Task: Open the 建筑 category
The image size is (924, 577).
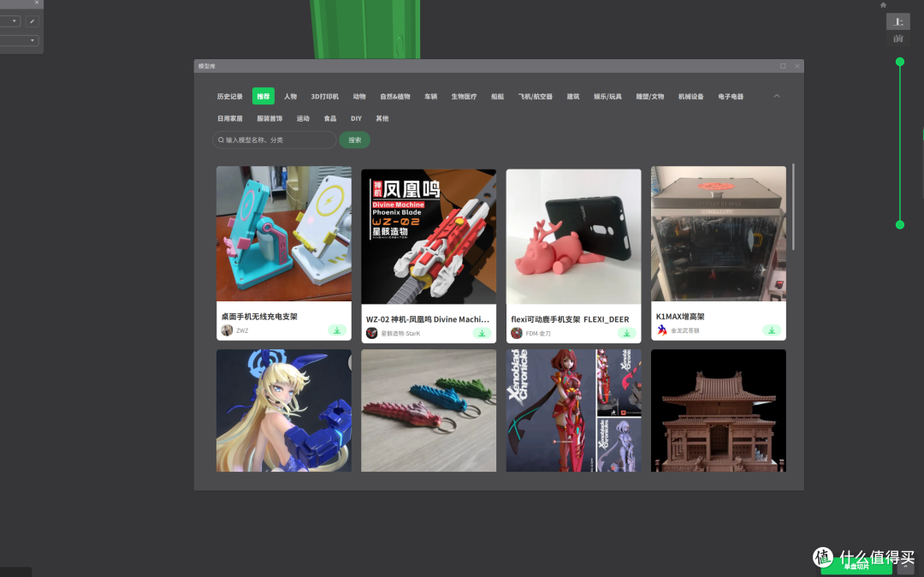Action: point(572,97)
